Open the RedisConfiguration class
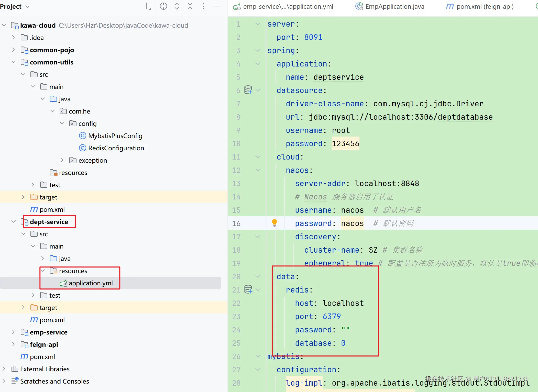The height and width of the screenshot is (392, 538). (x=116, y=148)
